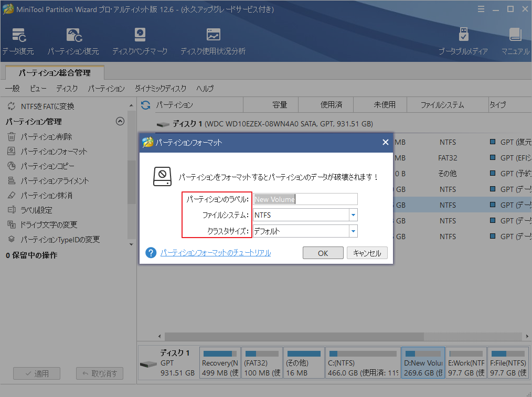
Task: Click the パーティションのラベル input field
Action: [x=304, y=199]
